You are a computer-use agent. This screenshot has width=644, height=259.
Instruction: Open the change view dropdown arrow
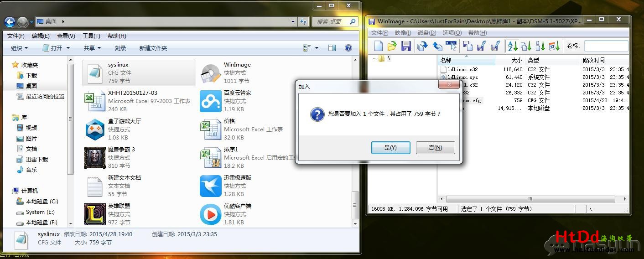317,48
